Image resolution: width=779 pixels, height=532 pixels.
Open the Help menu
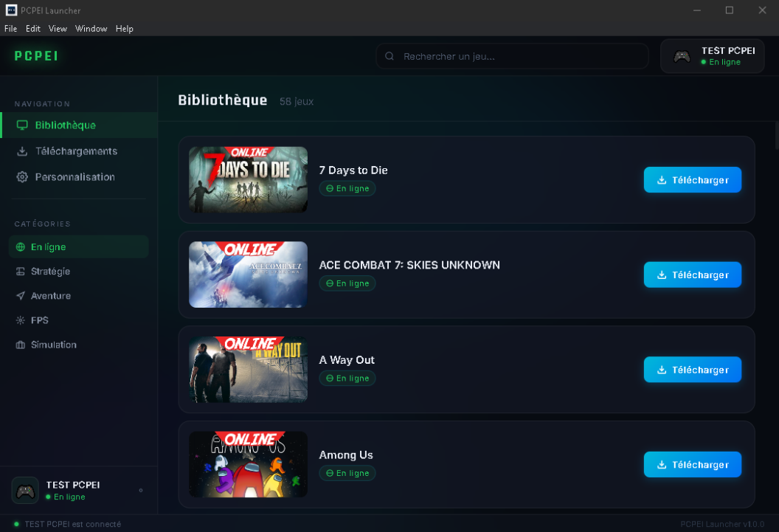(124, 29)
